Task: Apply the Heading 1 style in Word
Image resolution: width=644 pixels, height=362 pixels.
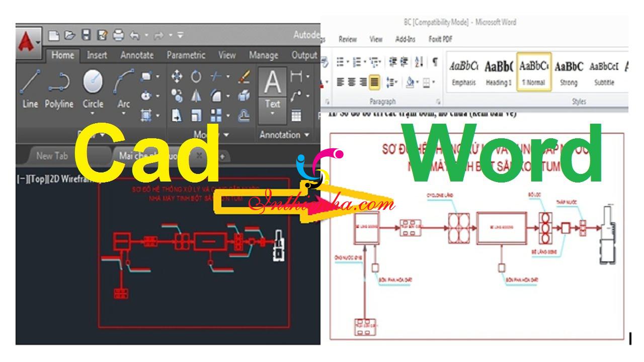Action: click(x=499, y=72)
